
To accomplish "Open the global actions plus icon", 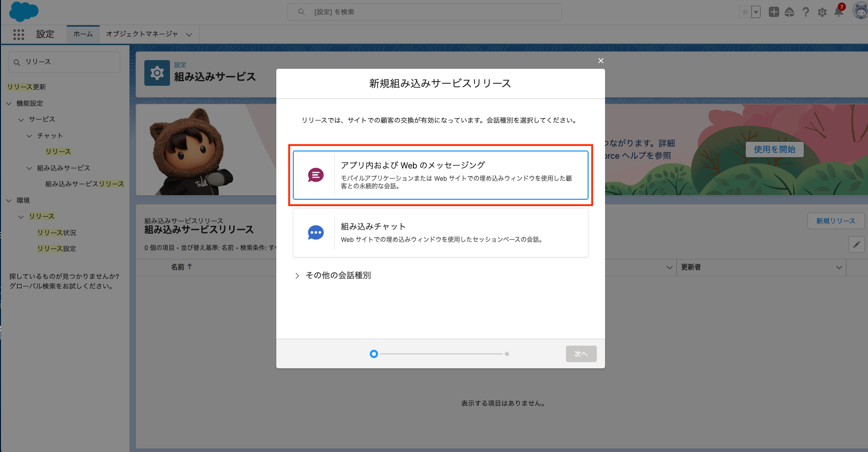I will click(773, 12).
